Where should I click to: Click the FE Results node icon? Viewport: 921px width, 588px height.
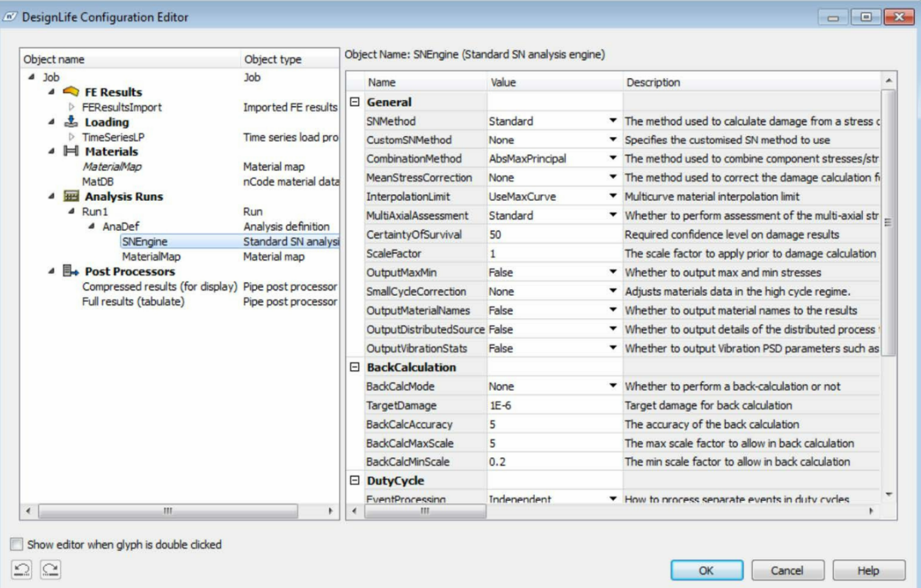pos(71,92)
